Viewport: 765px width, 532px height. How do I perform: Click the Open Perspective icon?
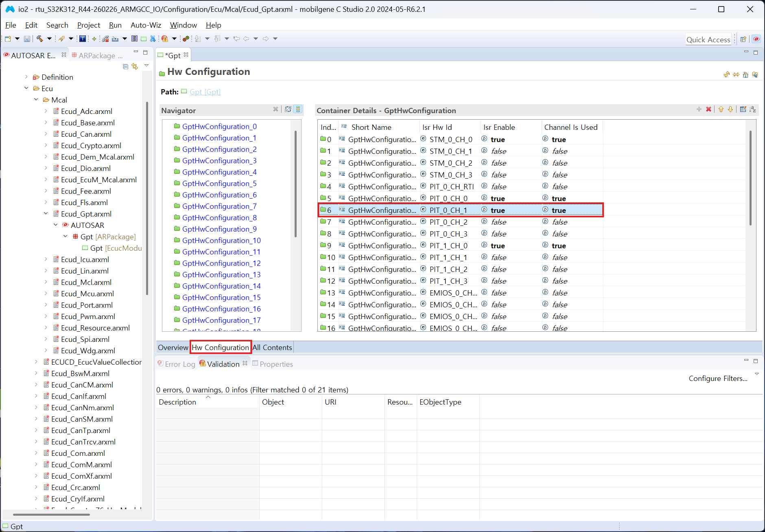(x=743, y=39)
